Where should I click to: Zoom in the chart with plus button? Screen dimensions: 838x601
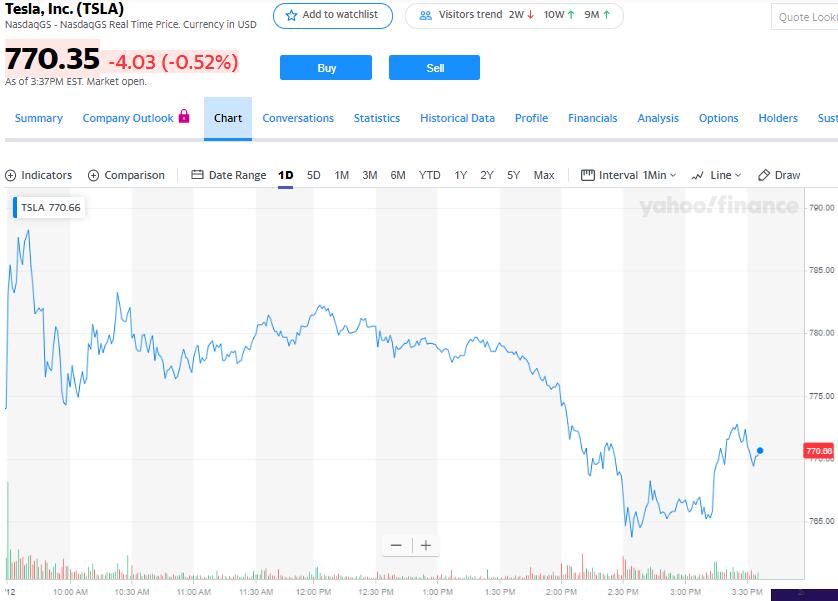coord(426,545)
